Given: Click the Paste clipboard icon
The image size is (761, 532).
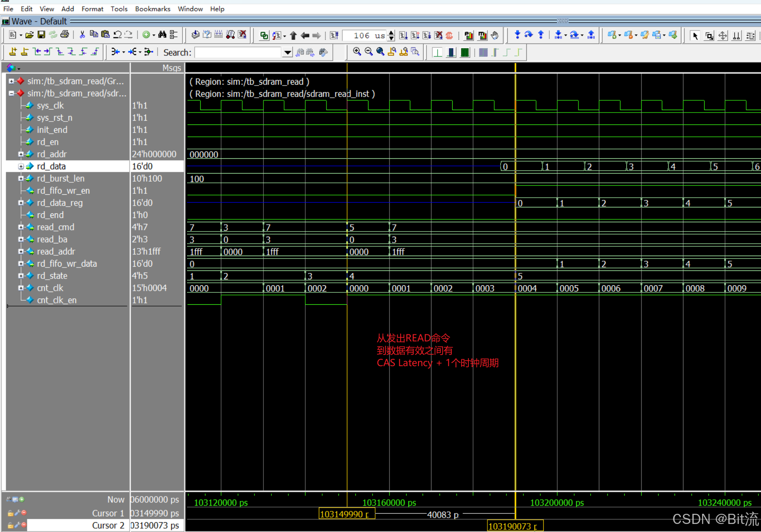Looking at the screenshot, I should 105,35.
